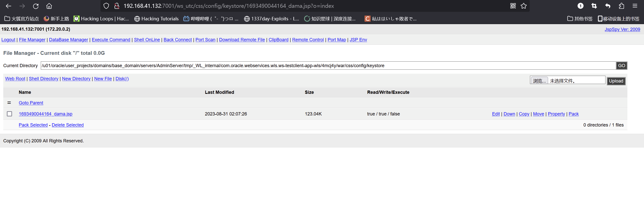Click the Shell Directory link
Viewport: 644px width, 208px height.
pyautogui.click(x=44, y=79)
